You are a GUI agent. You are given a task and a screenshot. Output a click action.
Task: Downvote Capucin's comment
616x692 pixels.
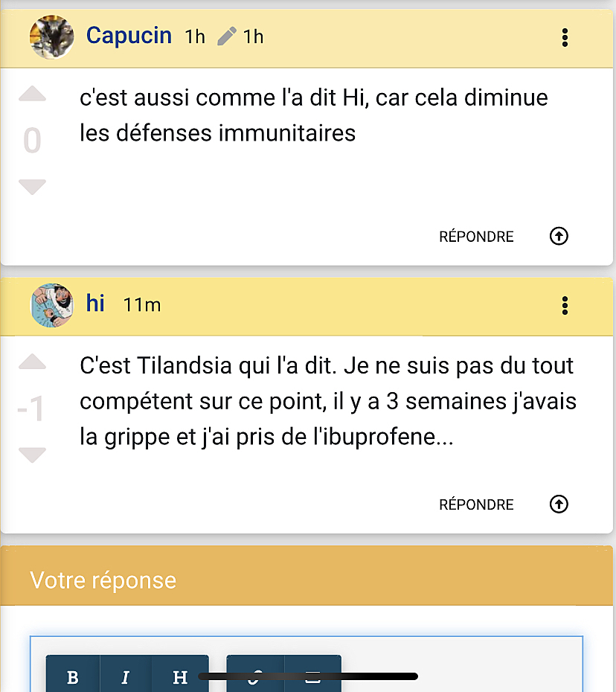(x=32, y=187)
